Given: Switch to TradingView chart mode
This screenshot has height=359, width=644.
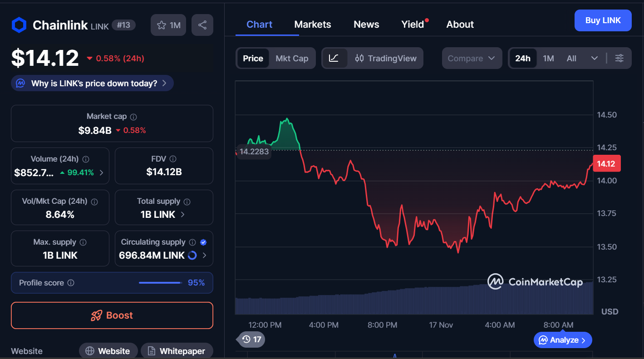Looking at the screenshot, I should [386, 58].
